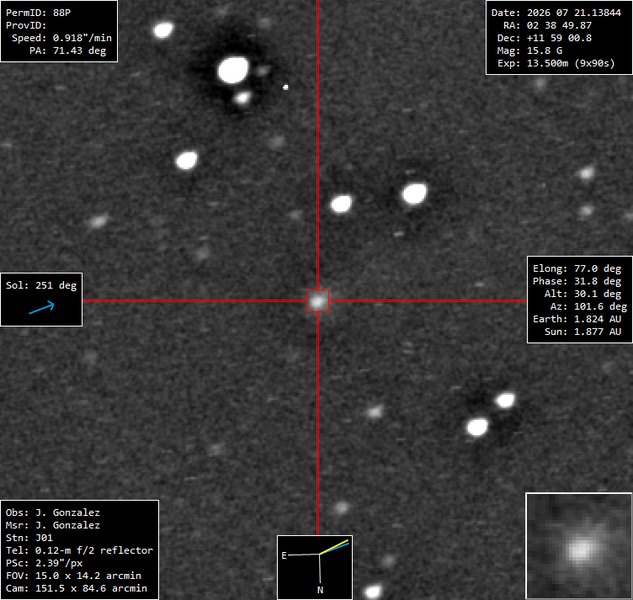Click the E label on the compass
The height and width of the screenshot is (600, 633).
point(284,556)
